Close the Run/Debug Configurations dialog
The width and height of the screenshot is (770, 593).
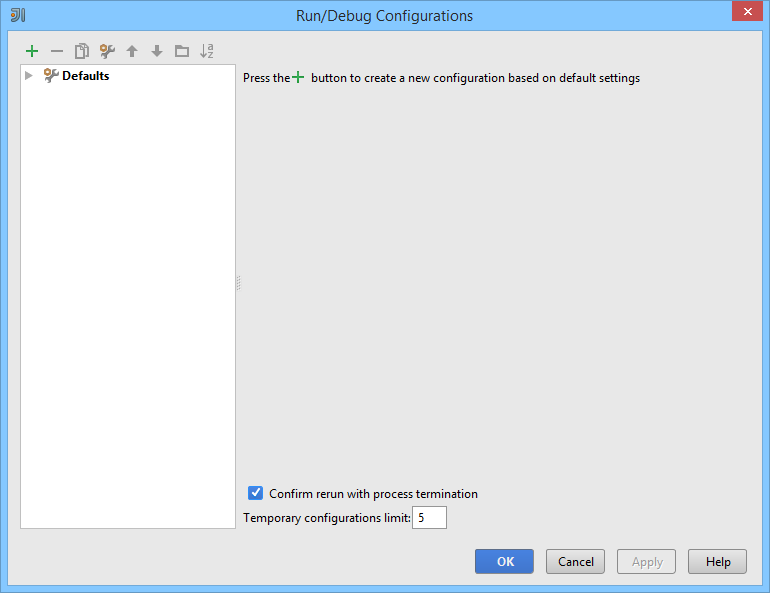point(747,11)
